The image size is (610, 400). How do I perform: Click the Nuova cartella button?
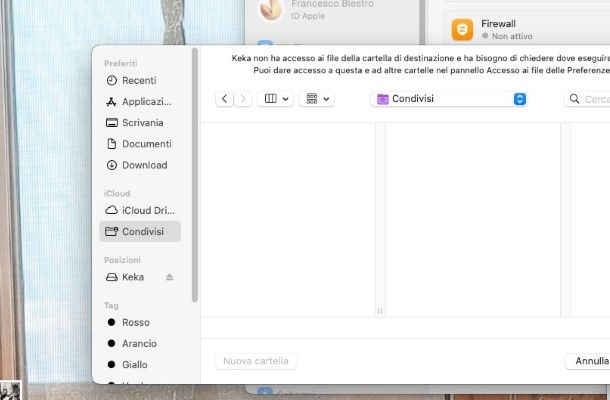click(x=256, y=361)
